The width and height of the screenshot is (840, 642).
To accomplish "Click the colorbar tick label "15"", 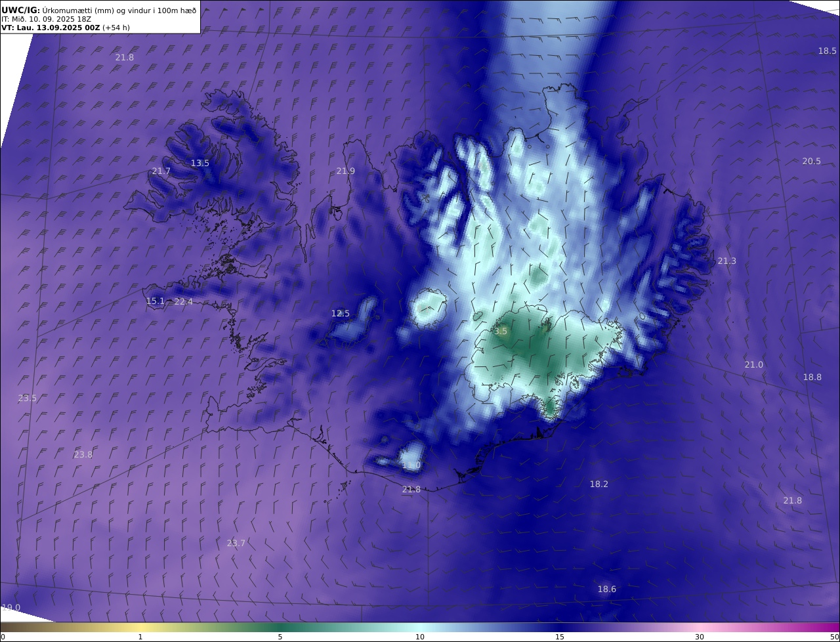I will coord(560,637).
